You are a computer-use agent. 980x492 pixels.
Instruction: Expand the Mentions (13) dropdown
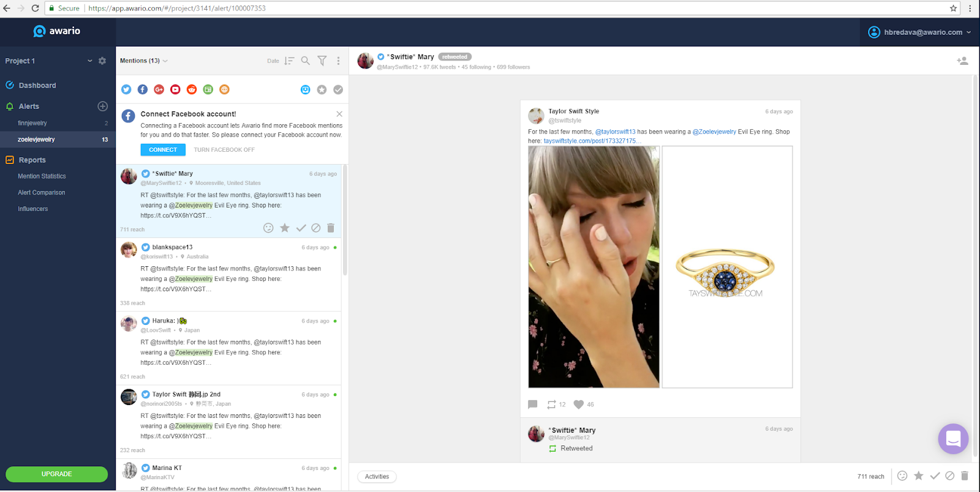144,61
